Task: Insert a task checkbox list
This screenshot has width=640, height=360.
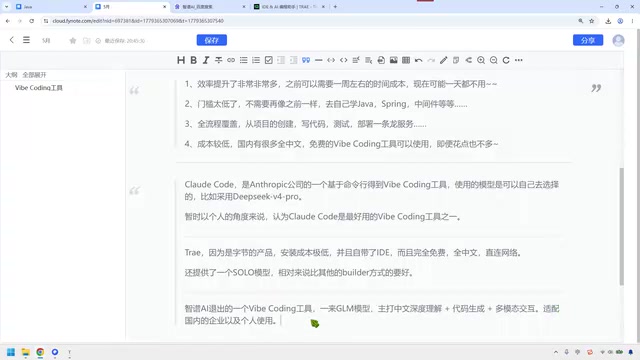Action: [269, 60]
